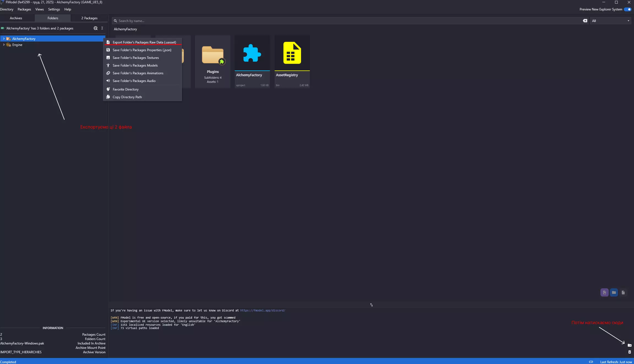The height and width of the screenshot is (364, 634).
Task: Click the purple image file view button
Action: [x=604, y=292]
